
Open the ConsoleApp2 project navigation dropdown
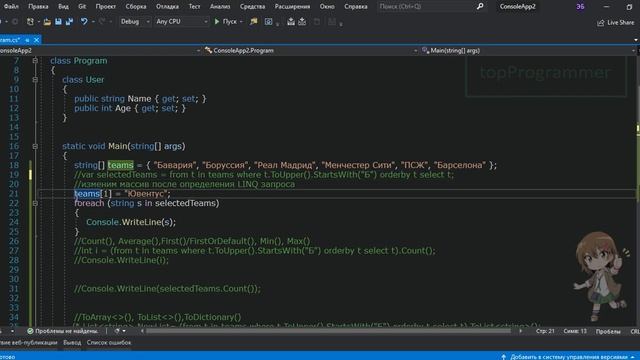click(101, 51)
